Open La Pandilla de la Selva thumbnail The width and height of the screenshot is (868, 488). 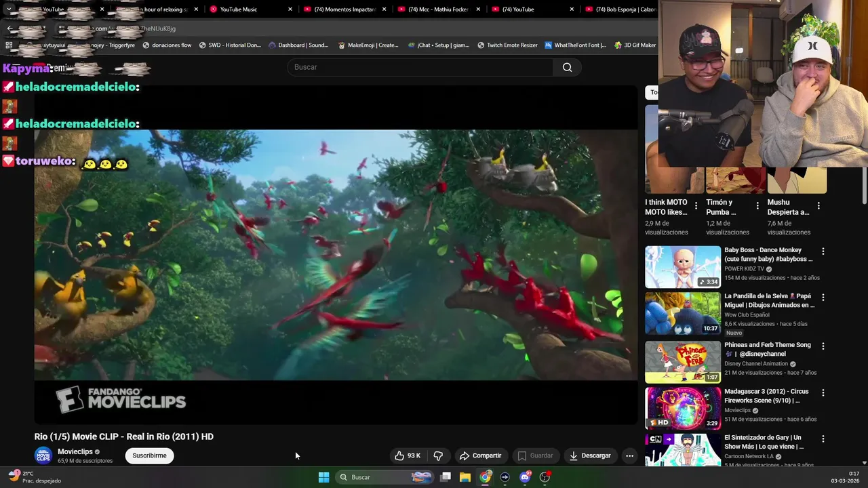[683, 313]
